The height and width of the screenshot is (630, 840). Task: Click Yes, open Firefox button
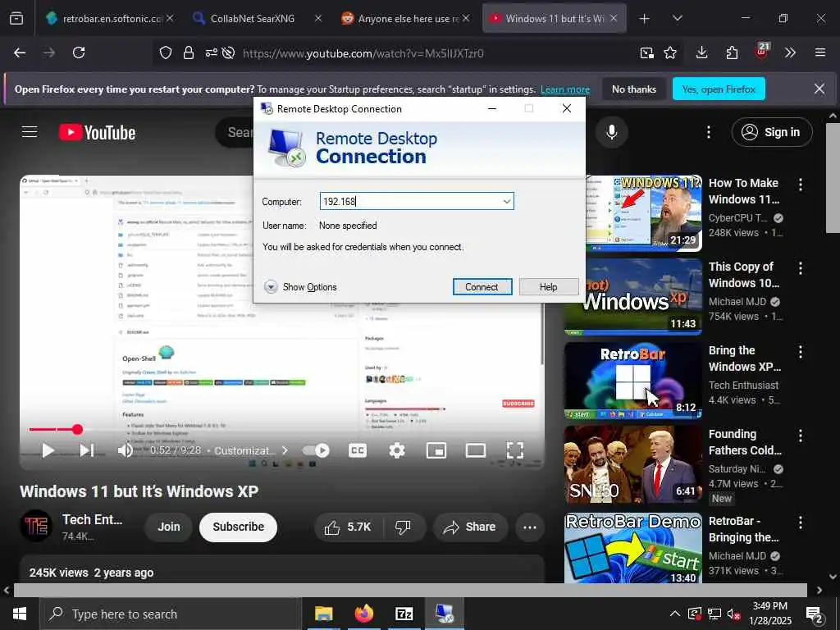(719, 89)
